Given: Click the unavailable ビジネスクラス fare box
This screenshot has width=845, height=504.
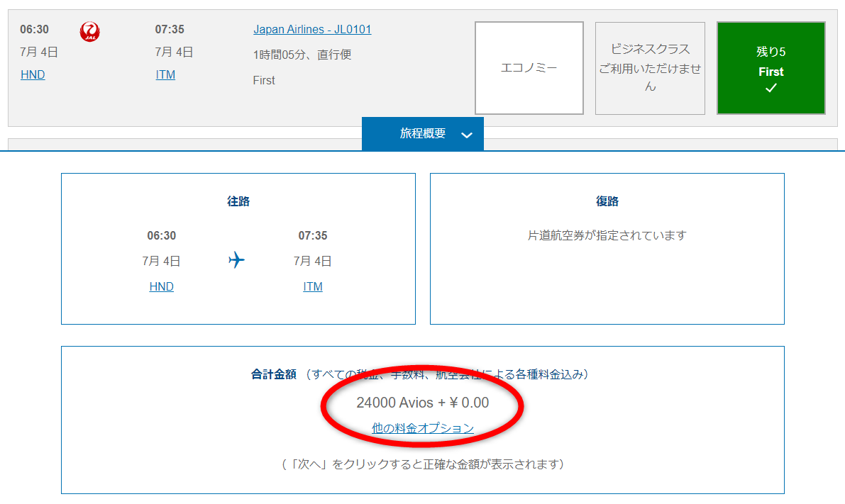Looking at the screenshot, I should 650,68.
